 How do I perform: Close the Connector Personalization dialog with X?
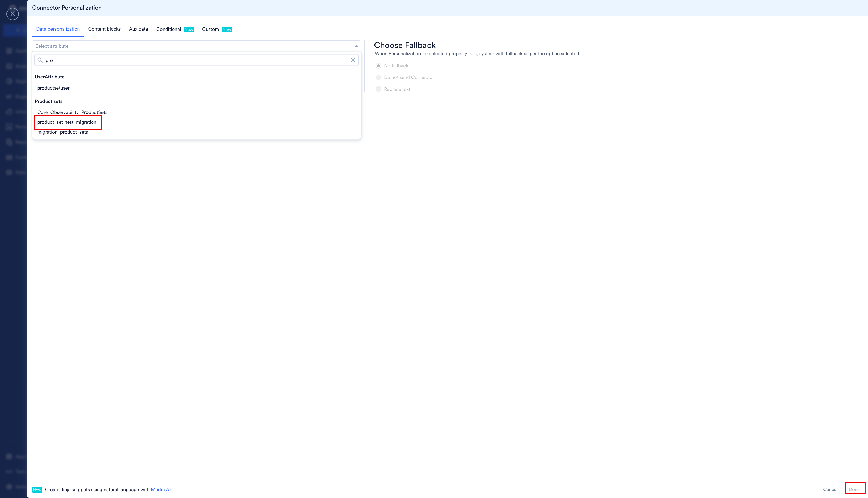tap(13, 14)
